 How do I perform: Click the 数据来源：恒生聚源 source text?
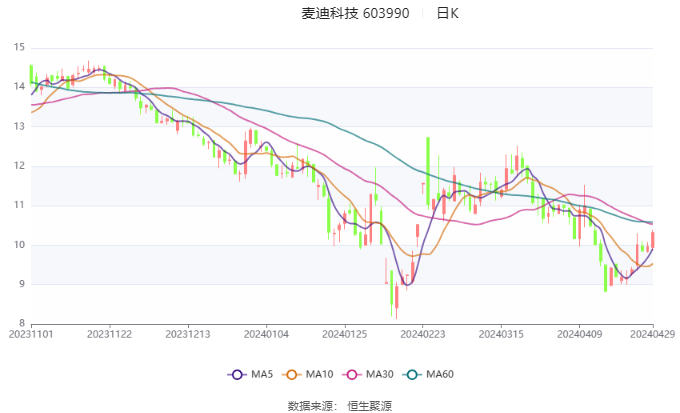click(339, 405)
